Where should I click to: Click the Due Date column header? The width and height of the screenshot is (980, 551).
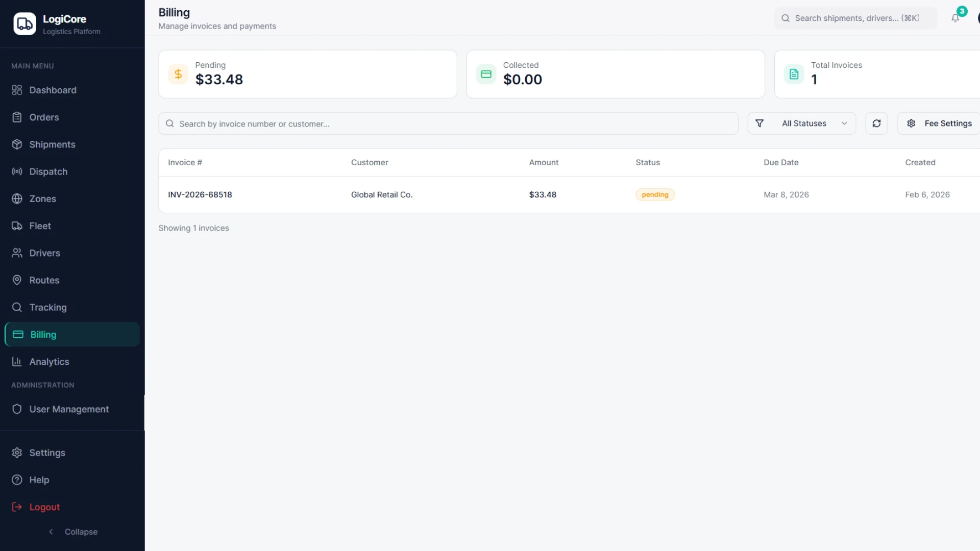coord(781,162)
